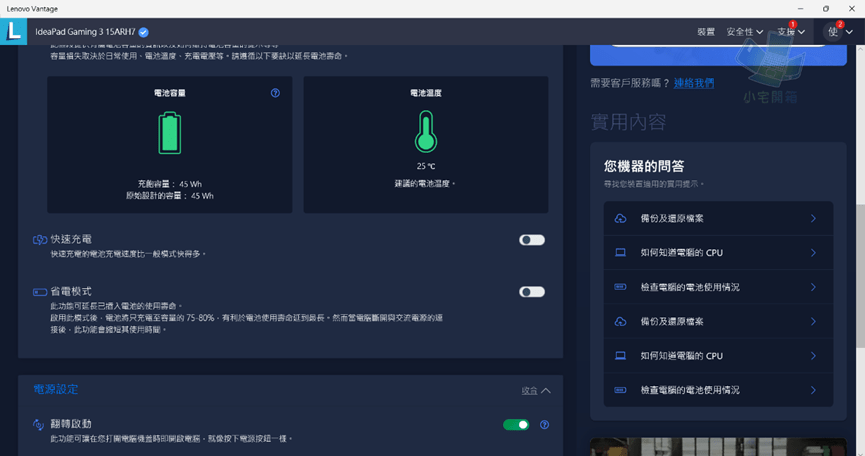Click battery icon of first 檢查電腦的電池使用情況 row
The height and width of the screenshot is (456, 865).
[621, 287]
